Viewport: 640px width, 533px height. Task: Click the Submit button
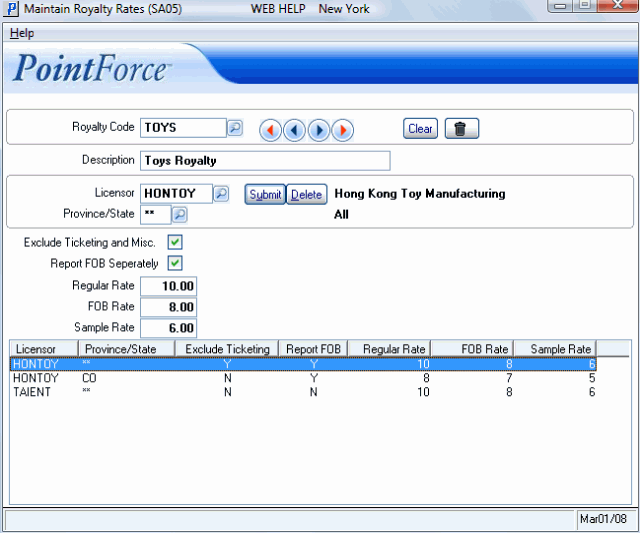click(x=265, y=194)
